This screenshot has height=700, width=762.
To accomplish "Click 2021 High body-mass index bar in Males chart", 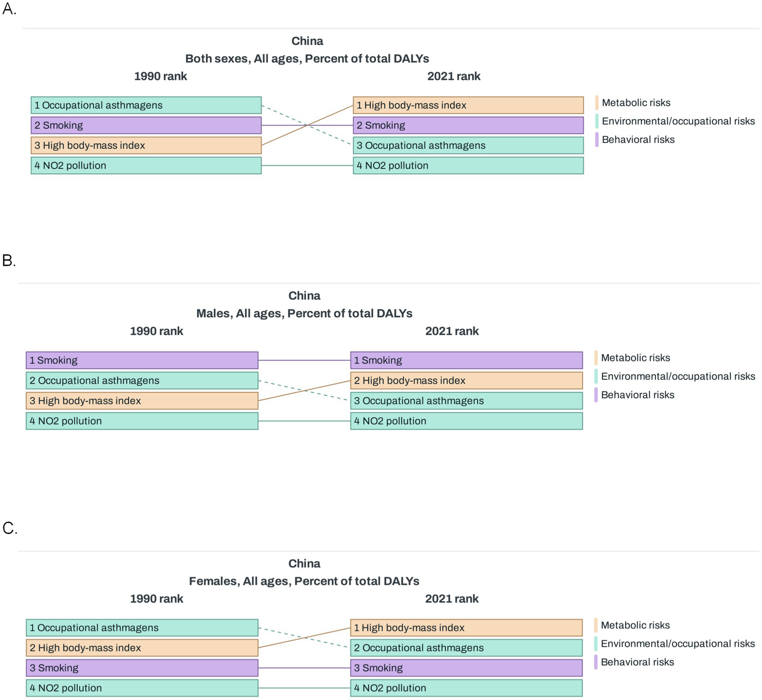I will coord(466,381).
